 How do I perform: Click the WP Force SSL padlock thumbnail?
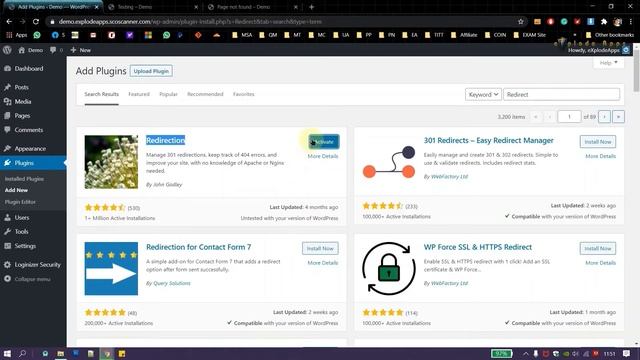(389, 269)
